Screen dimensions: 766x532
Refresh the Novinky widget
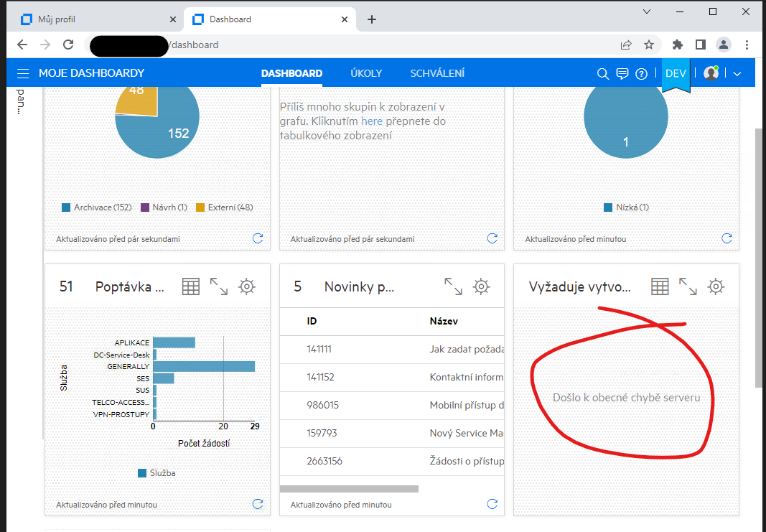coord(492,504)
